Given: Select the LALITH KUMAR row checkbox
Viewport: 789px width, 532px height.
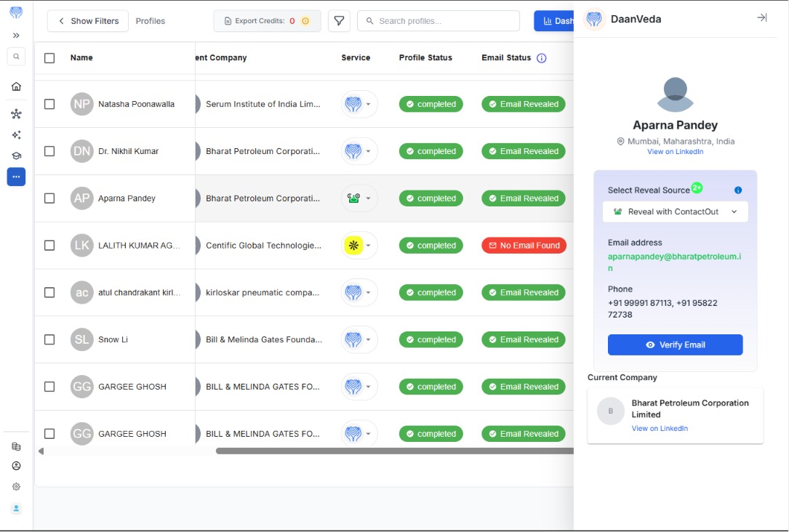Looking at the screenshot, I should 49,246.
